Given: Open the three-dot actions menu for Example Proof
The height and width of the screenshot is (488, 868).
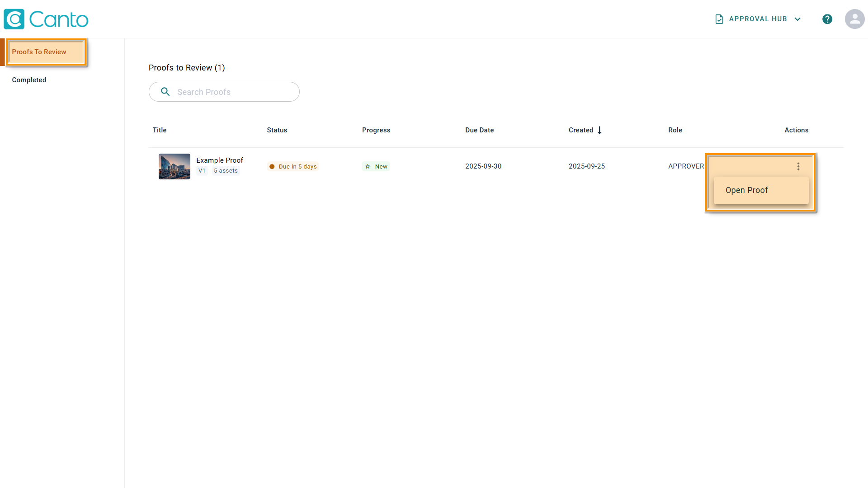Looking at the screenshot, I should coord(798,166).
